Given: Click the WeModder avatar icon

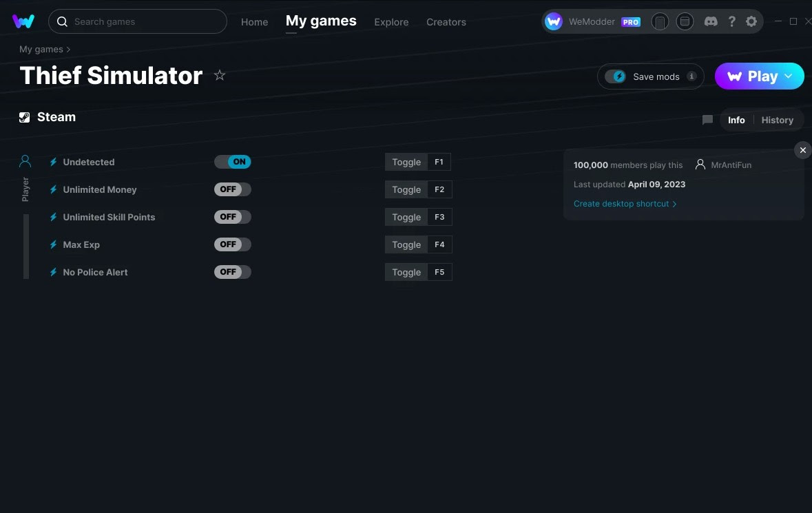Looking at the screenshot, I should [x=554, y=21].
